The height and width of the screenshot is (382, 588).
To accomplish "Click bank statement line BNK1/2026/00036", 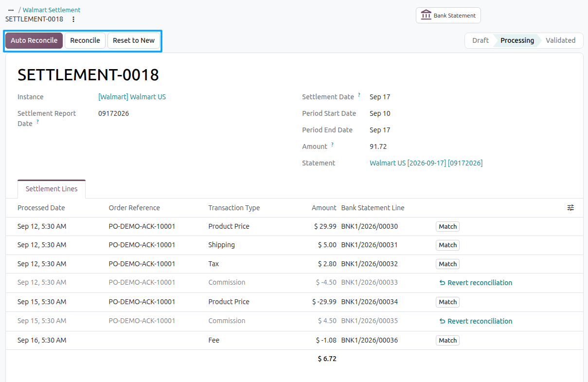I will [x=370, y=340].
